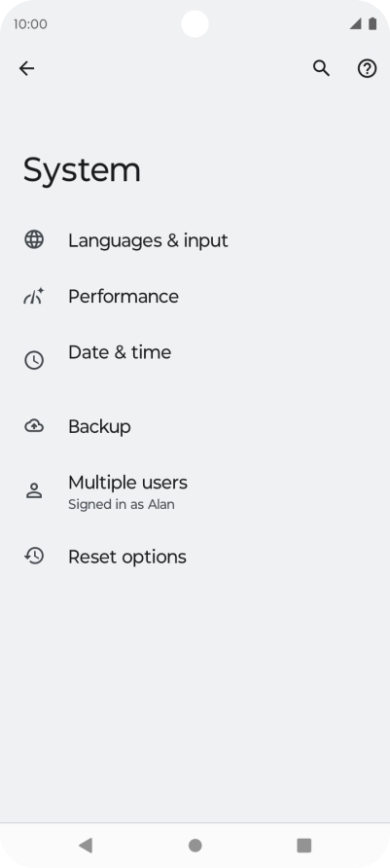Tap the back arrow icon
390x868 pixels.
26,69
